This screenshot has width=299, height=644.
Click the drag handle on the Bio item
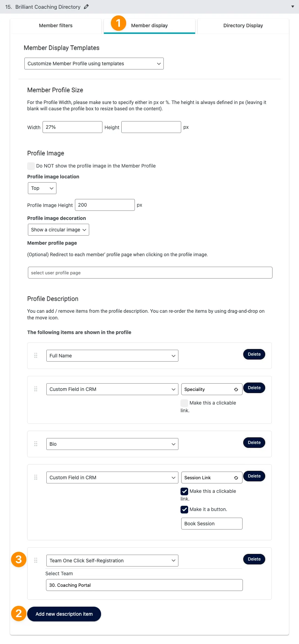(x=36, y=444)
